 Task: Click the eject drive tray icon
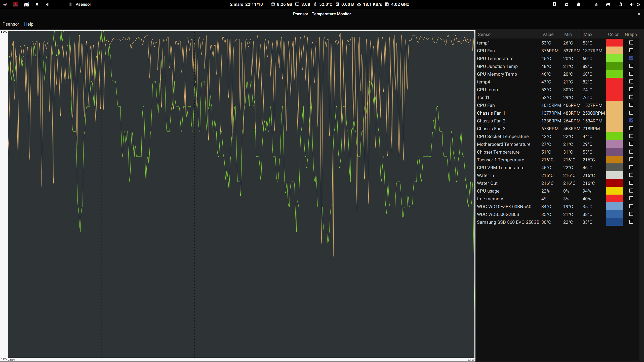coord(596,4)
